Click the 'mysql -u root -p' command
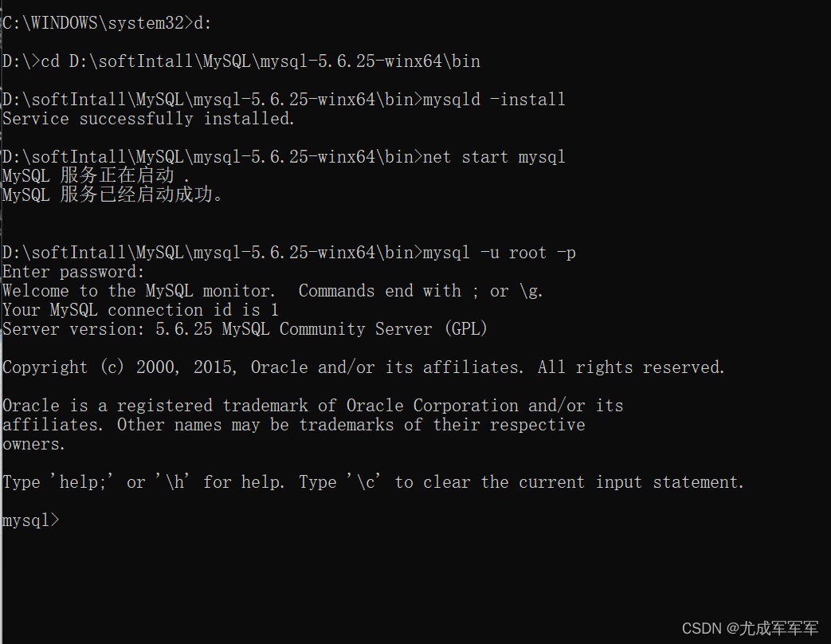The height and width of the screenshot is (644, 831). pos(500,253)
